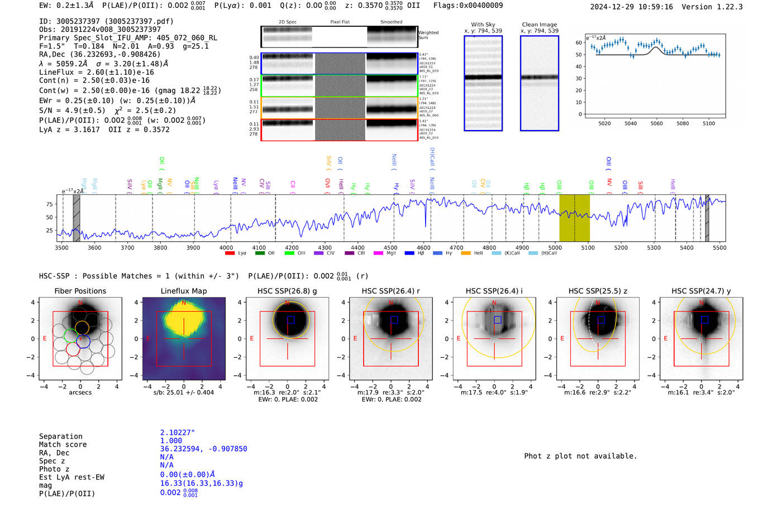Select the HSC SSP(24.7) y cutout

click(702, 339)
